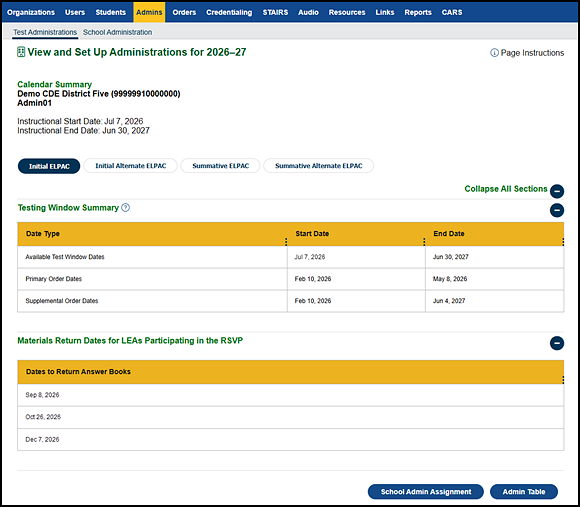Select the Admins menu item
Screen dimensions: 580x507
click(149, 12)
